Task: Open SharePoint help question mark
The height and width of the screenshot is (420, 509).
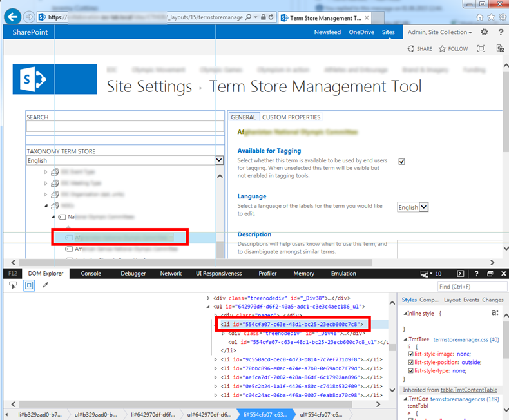Action: 501,32
